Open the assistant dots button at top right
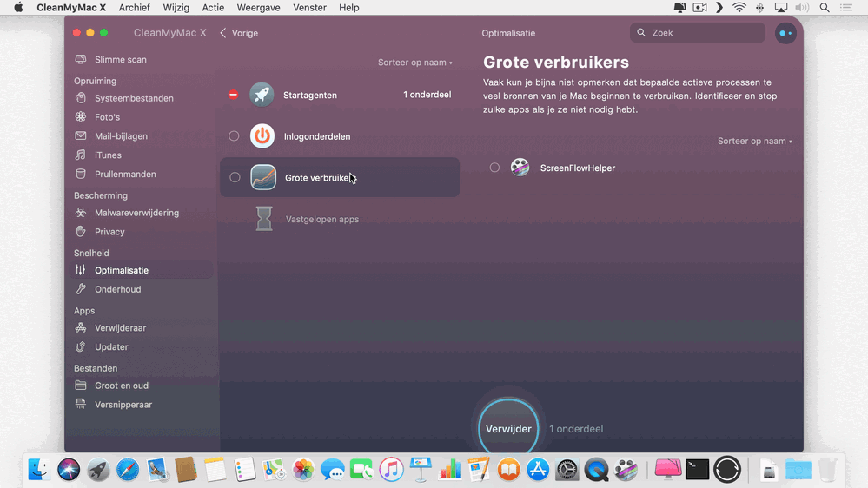The width and height of the screenshot is (868, 488). coord(785,33)
